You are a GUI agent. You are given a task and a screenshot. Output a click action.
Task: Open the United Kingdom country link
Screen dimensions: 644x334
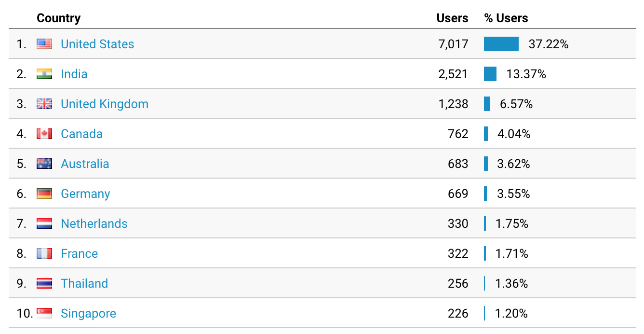(x=105, y=104)
